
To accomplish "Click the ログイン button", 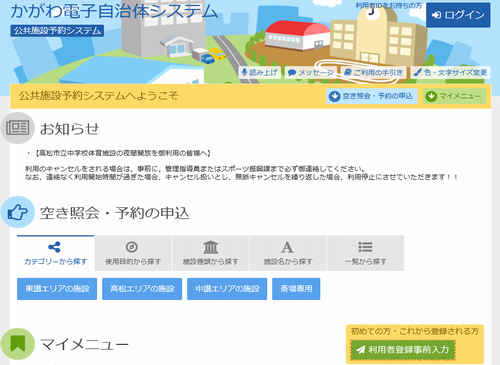I will [x=458, y=15].
